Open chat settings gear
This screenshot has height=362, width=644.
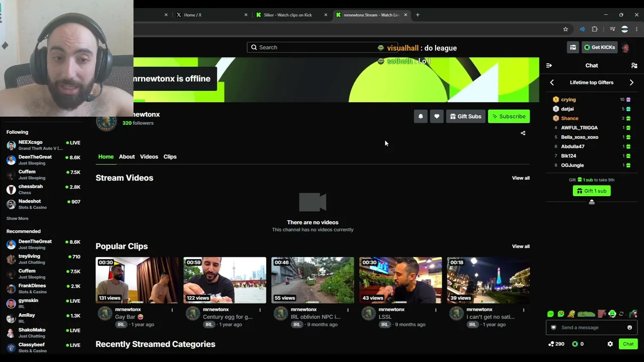pos(610,344)
